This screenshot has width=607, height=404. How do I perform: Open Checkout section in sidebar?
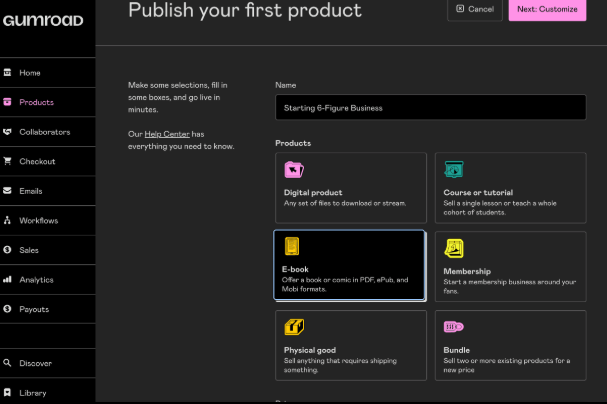[48, 161]
